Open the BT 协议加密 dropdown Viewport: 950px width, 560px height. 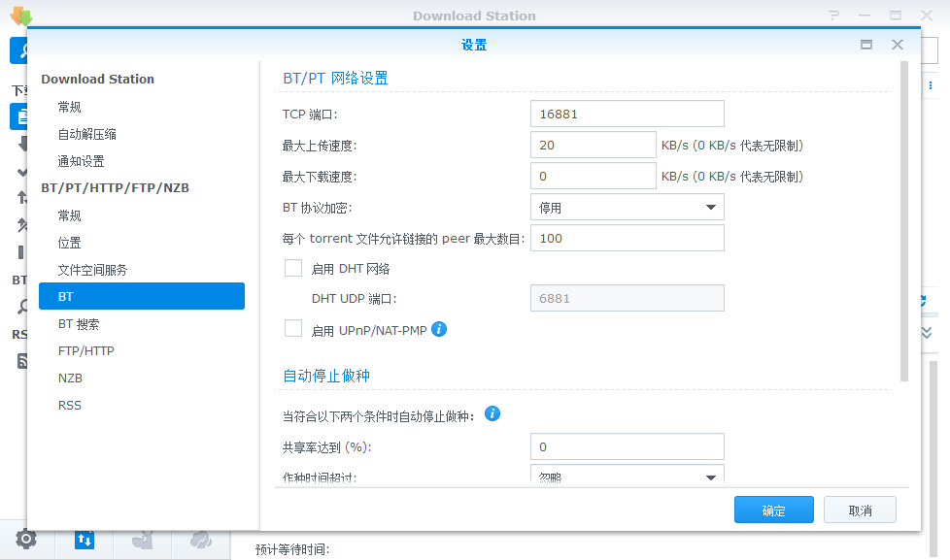[x=628, y=208]
